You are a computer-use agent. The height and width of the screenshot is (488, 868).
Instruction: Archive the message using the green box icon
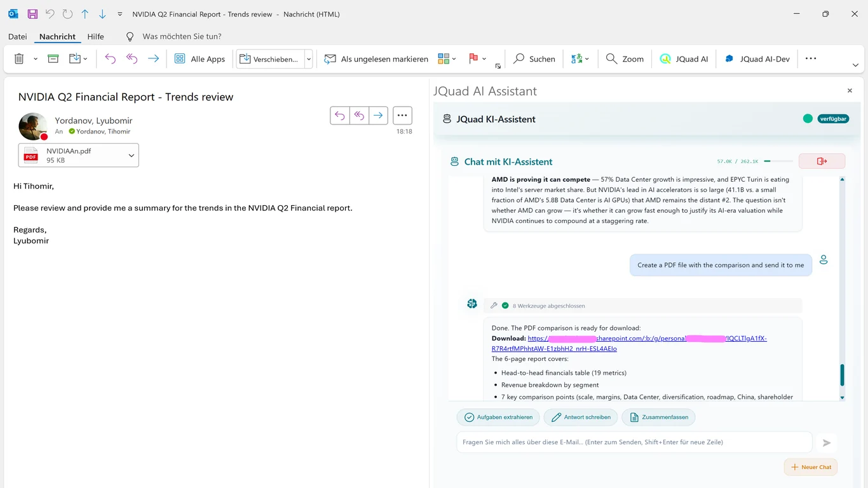(x=53, y=58)
